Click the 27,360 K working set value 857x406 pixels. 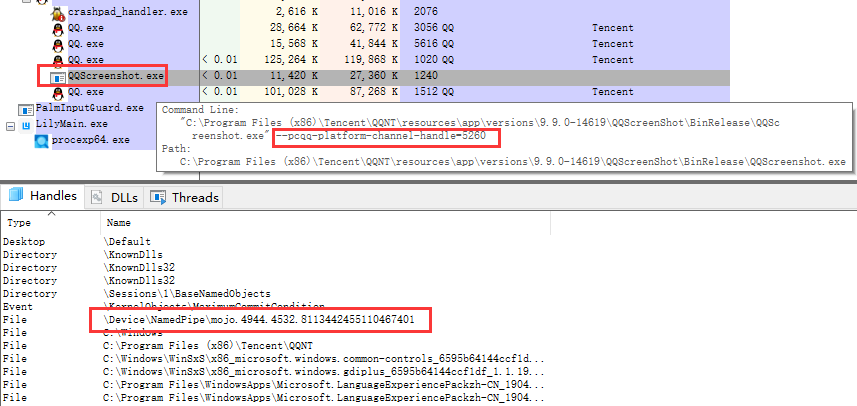click(x=374, y=76)
